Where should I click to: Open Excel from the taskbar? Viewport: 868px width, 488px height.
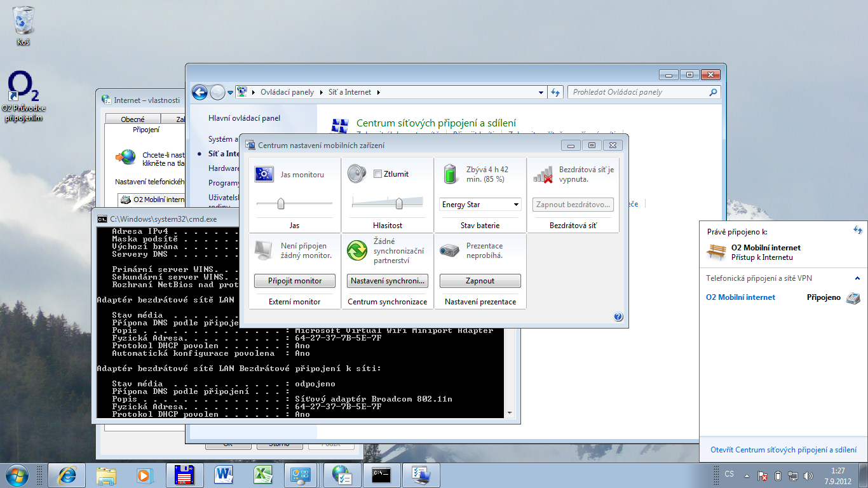(262, 475)
